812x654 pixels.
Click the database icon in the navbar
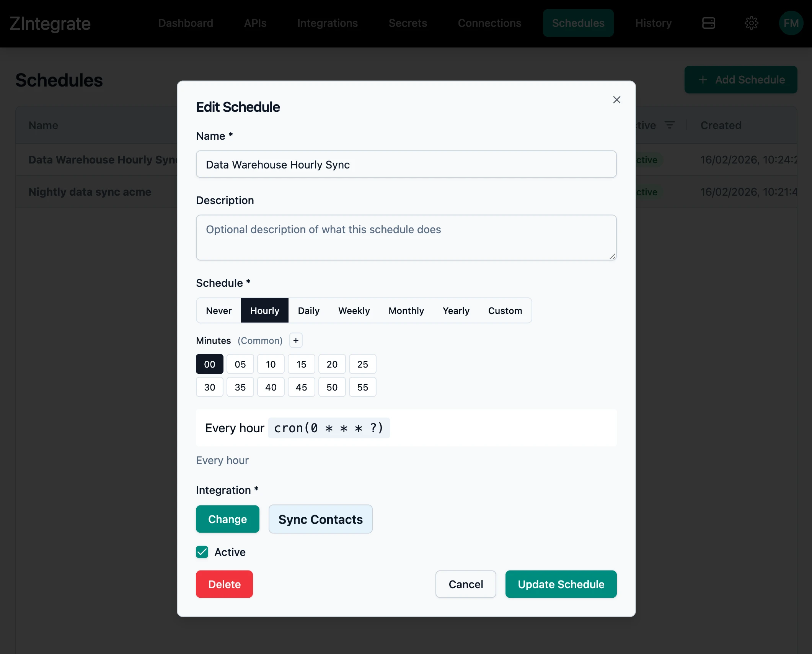pyautogui.click(x=708, y=23)
